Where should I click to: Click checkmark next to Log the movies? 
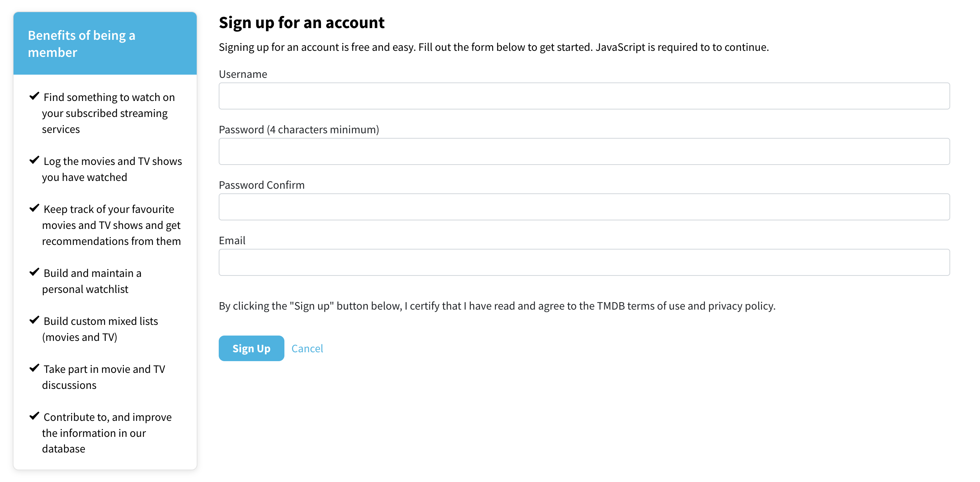tap(34, 160)
